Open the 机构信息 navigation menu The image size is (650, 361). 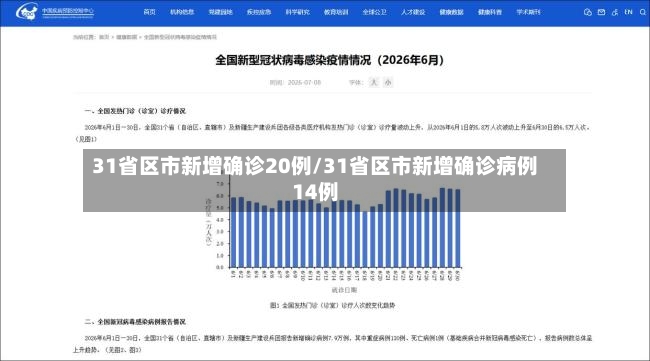[182, 12]
